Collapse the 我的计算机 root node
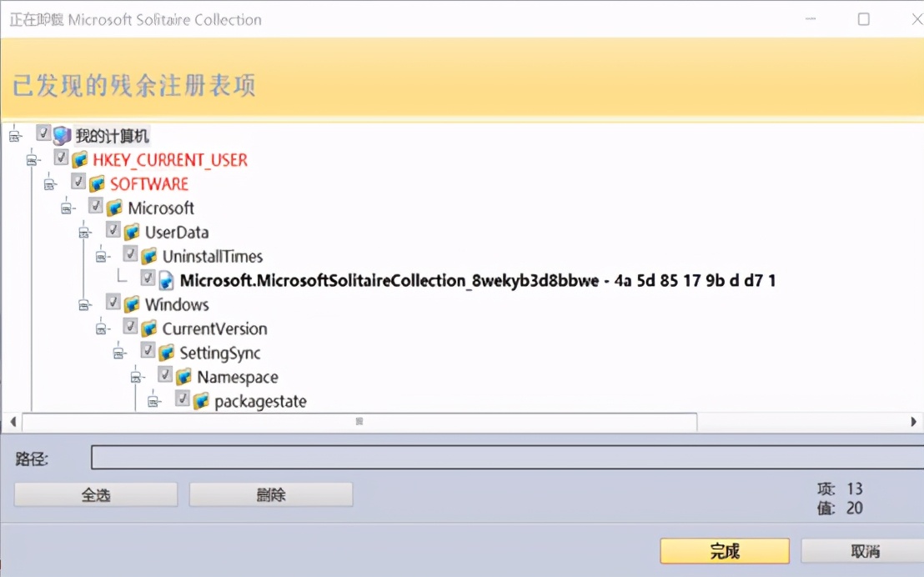 (15, 136)
